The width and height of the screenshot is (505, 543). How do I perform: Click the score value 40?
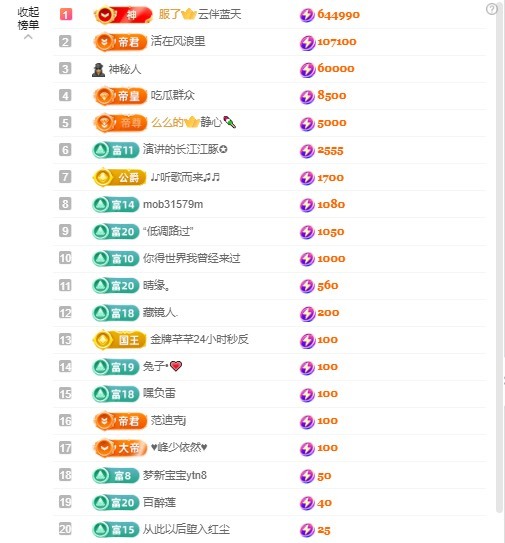click(325, 502)
